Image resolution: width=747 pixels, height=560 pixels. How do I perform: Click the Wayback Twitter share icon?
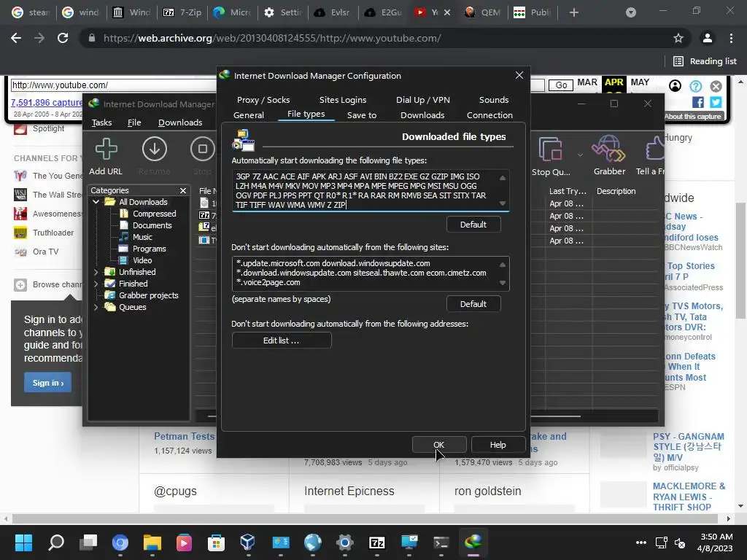pyautogui.click(x=716, y=102)
